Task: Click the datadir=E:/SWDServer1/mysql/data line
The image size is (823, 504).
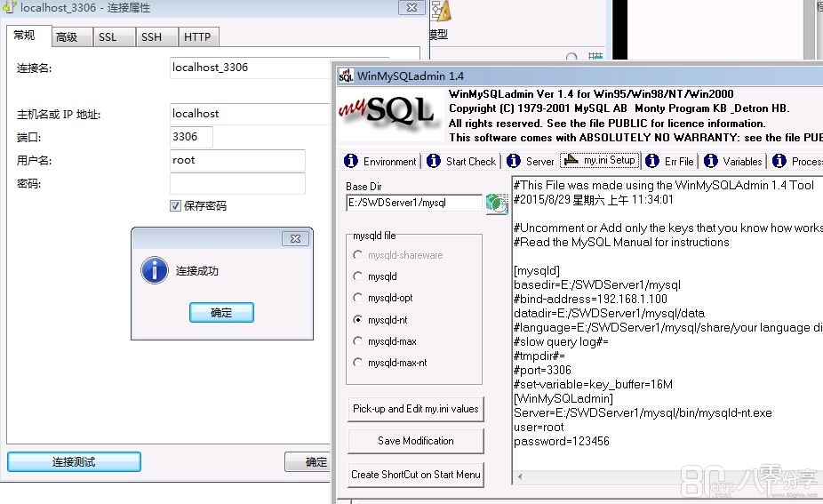Action: 610,314
